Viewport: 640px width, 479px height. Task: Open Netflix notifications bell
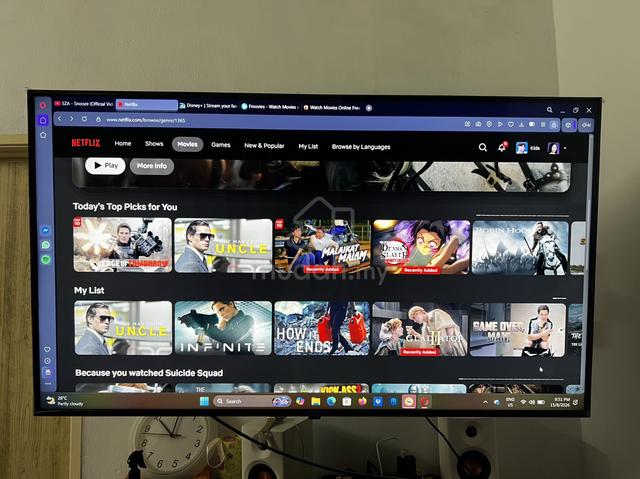502,147
